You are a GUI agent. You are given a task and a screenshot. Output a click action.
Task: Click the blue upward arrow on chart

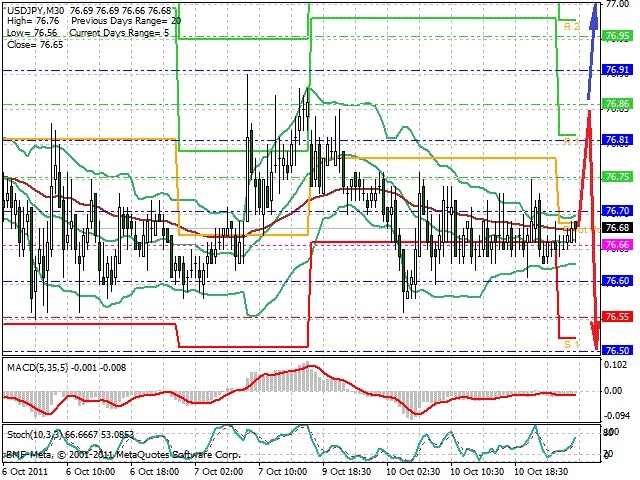(593, 51)
